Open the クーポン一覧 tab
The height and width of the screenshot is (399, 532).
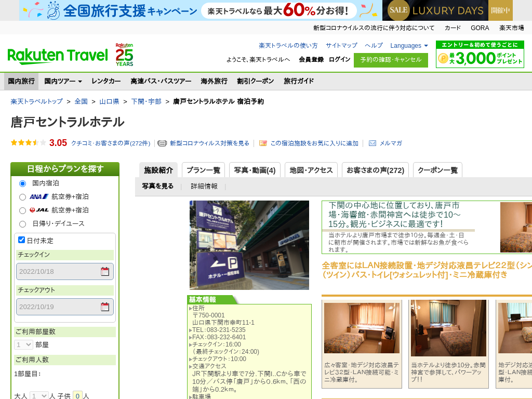(437, 170)
